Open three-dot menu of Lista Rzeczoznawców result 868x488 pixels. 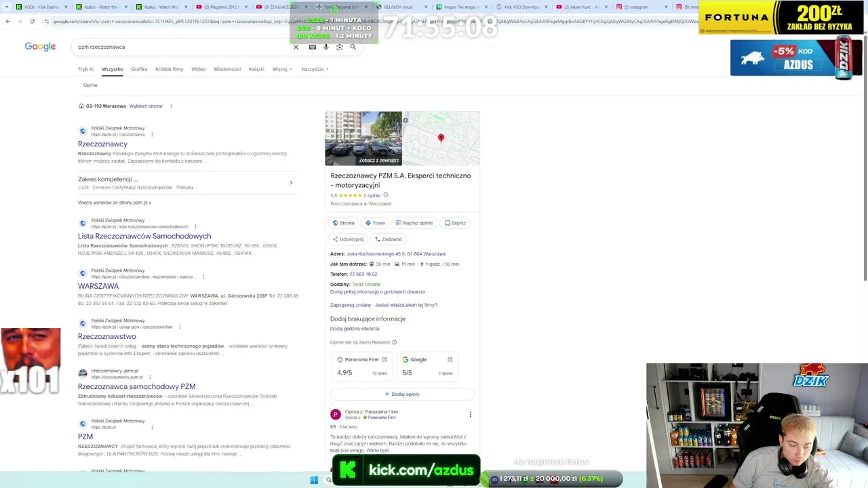195,226
